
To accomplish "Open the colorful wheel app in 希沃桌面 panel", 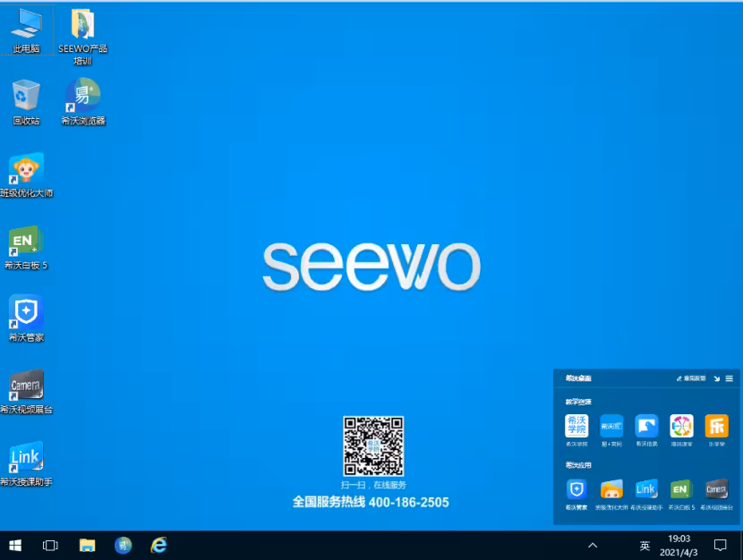I will pyautogui.click(x=681, y=429).
